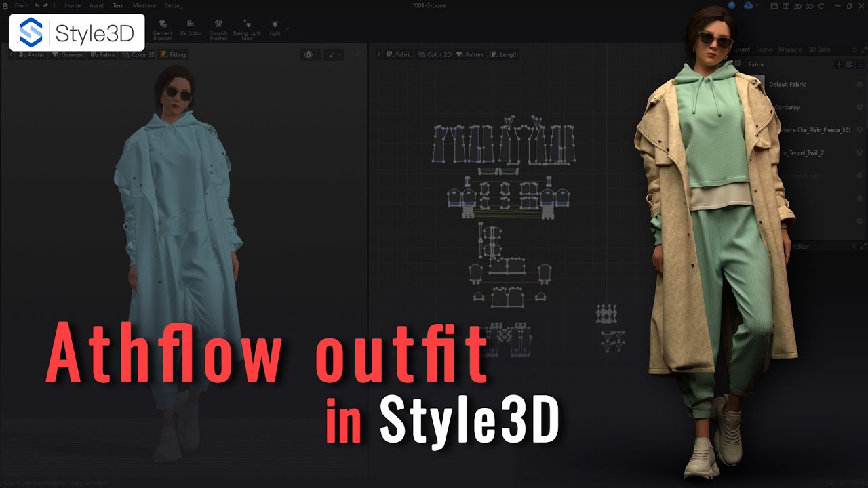Toggle Fitting map display

[173, 54]
